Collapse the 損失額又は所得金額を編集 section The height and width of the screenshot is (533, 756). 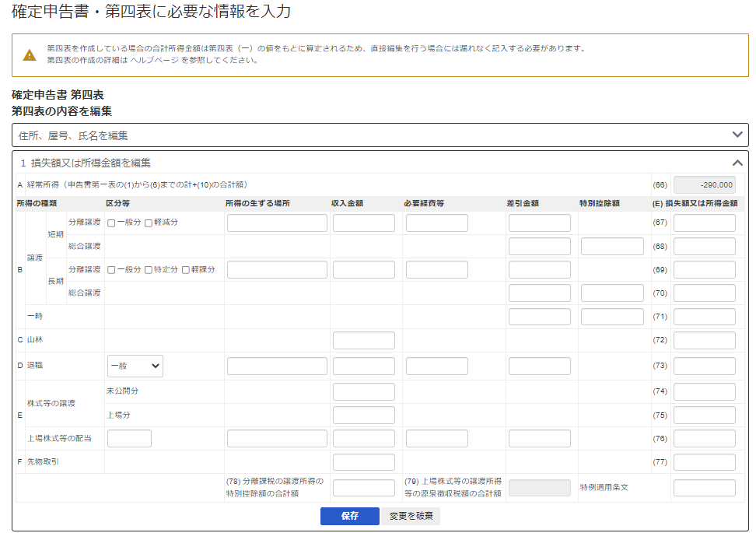(x=737, y=163)
